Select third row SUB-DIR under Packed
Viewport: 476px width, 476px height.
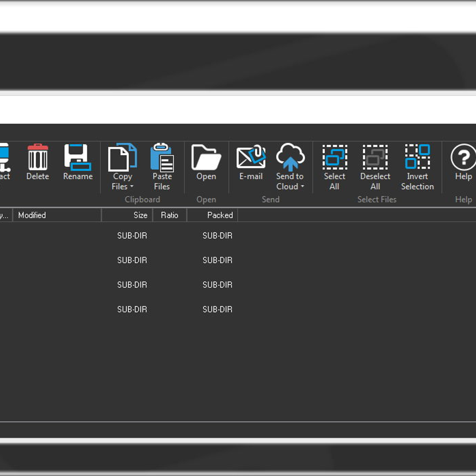pos(217,285)
